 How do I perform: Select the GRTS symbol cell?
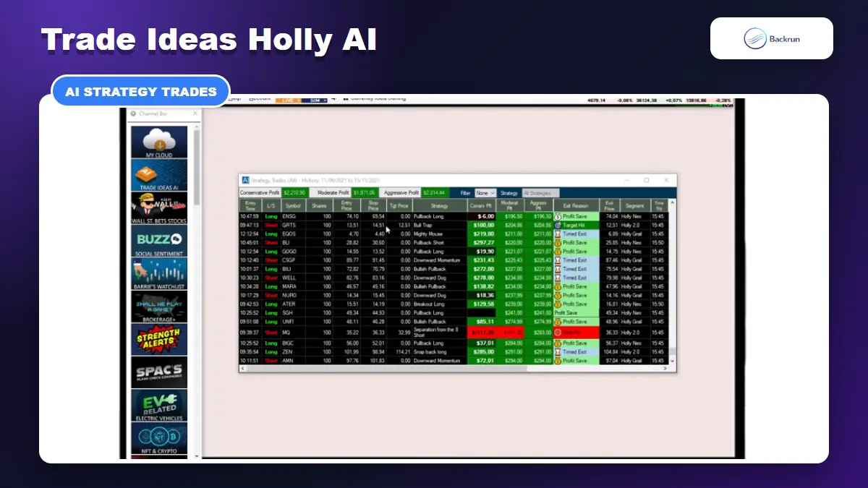pyautogui.click(x=292, y=225)
